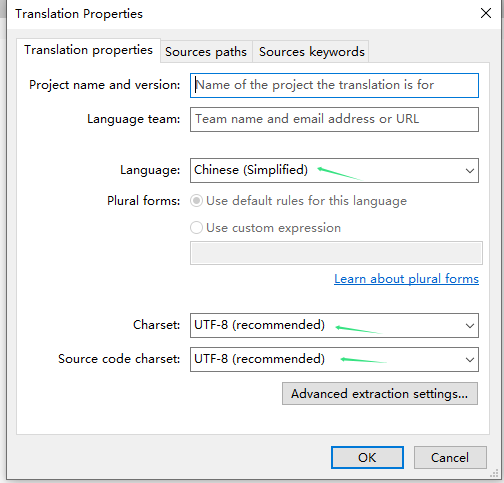Image resolution: width=504 pixels, height=483 pixels.
Task: Click Source code charset UTF-8 value
Action: 259,359
